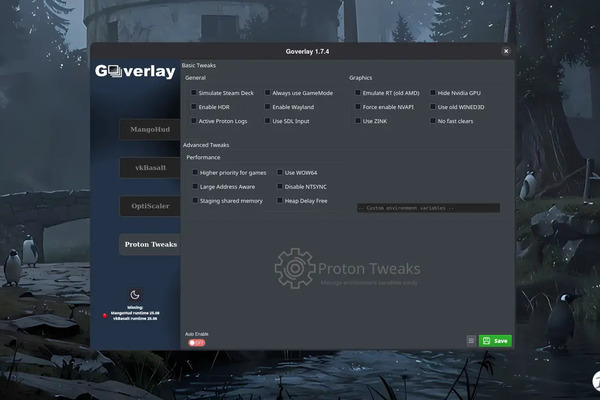Screen dimensions: 600x400
Task: Tick Force enable NVAPI
Action: click(358, 107)
